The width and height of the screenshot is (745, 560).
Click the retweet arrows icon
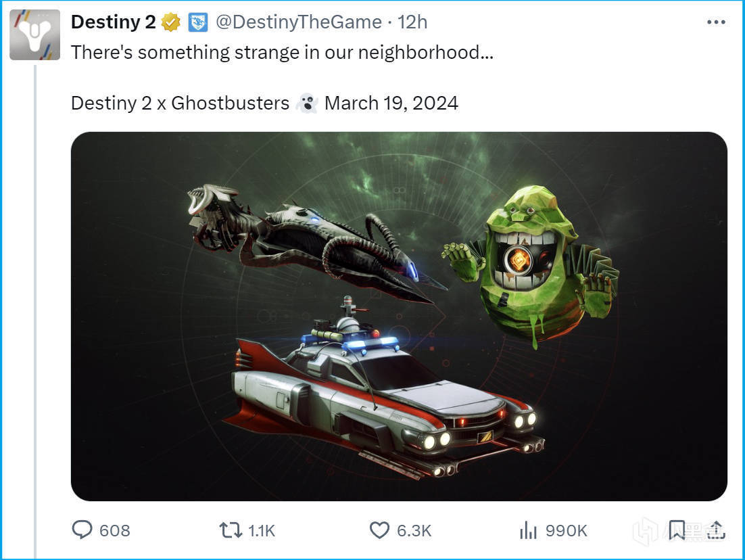(231, 530)
